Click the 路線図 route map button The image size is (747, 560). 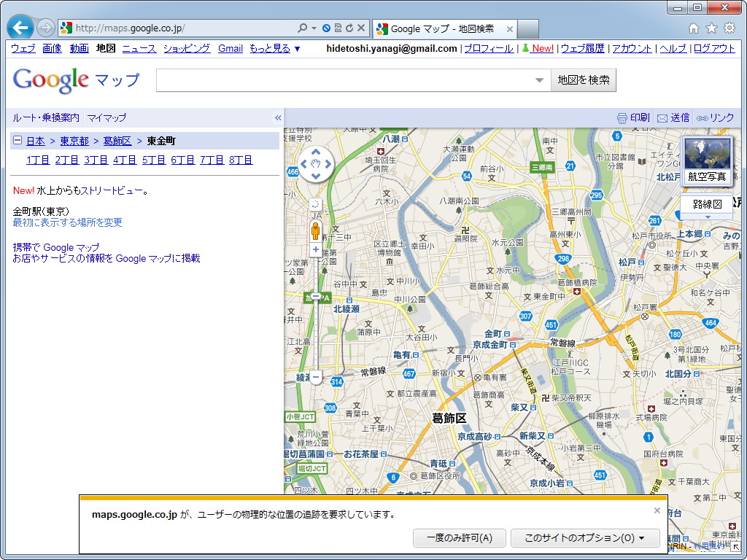click(x=707, y=204)
